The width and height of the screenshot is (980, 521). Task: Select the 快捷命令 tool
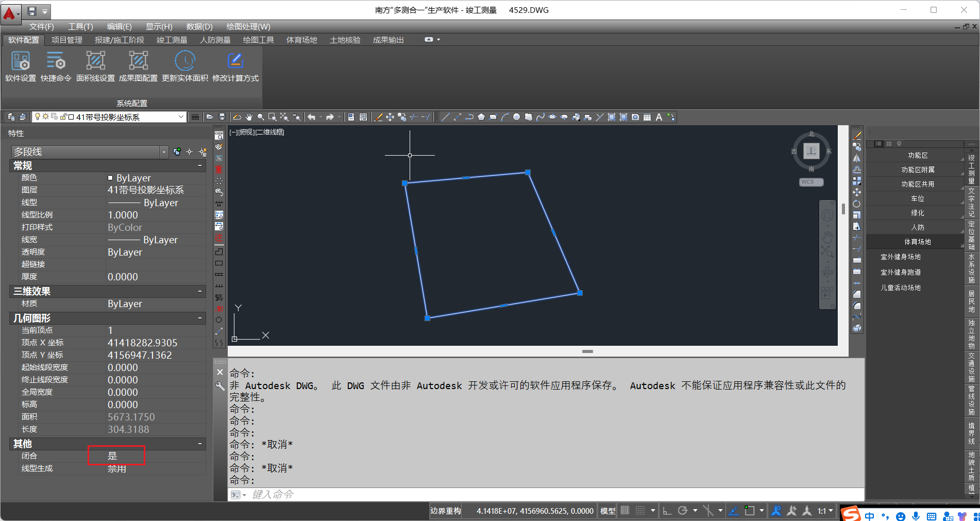[57, 67]
